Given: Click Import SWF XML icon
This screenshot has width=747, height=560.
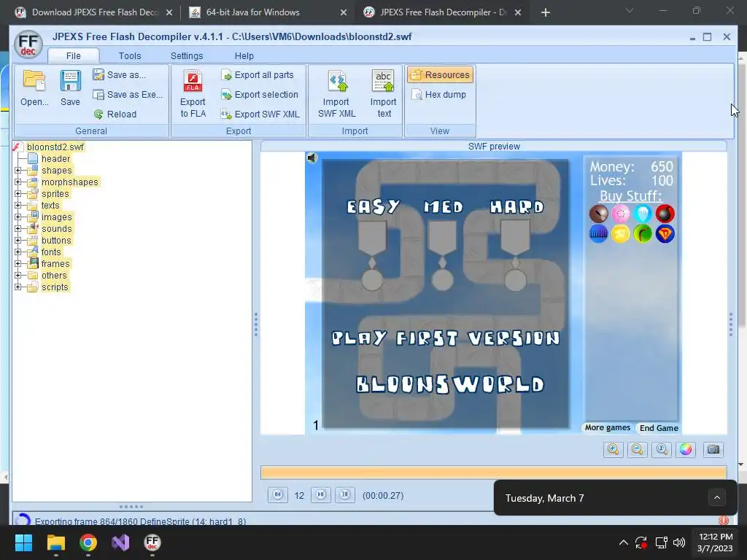Looking at the screenshot, I should click(x=337, y=94).
